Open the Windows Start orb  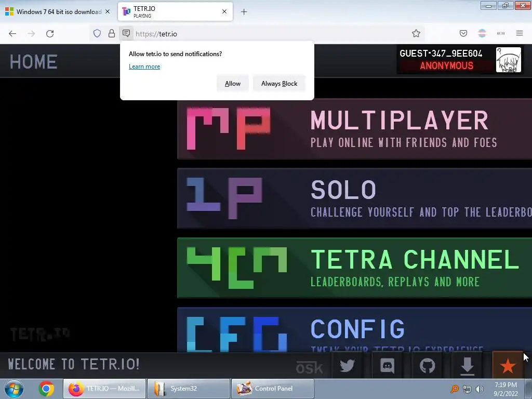pos(14,389)
